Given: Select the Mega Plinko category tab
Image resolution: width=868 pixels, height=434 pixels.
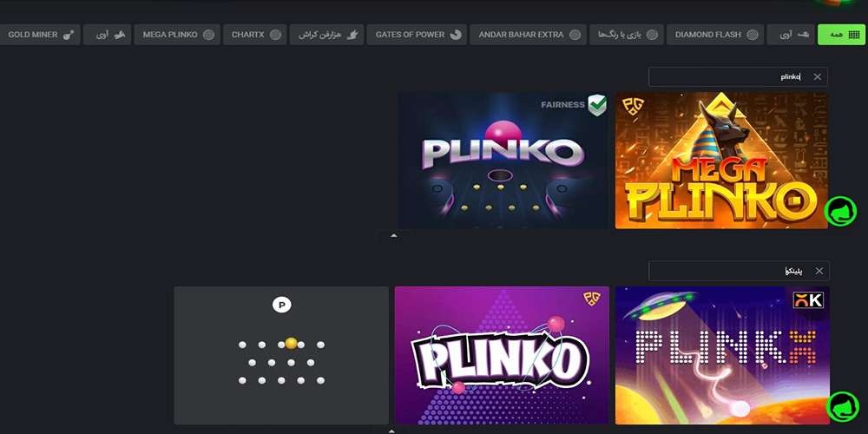Looking at the screenshot, I should point(177,35).
